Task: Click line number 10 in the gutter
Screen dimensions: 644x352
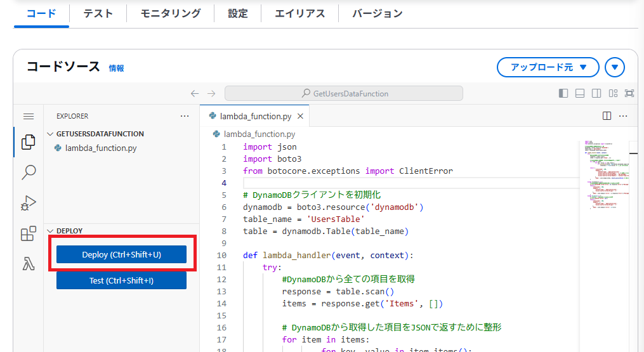Action: click(221, 255)
